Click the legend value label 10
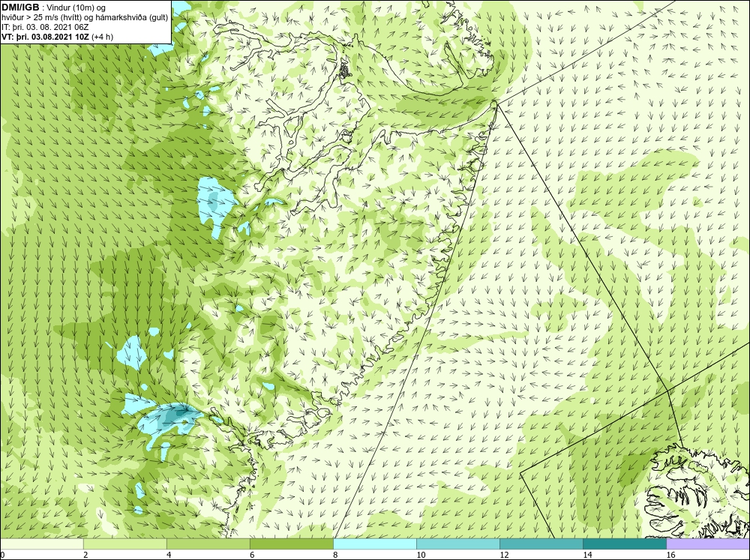The image size is (750, 560). point(421,555)
